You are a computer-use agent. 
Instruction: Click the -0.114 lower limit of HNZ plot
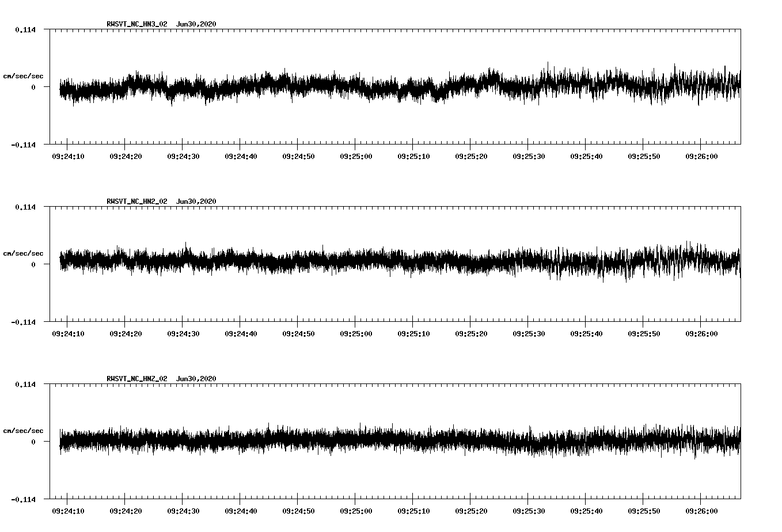point(23,499)
